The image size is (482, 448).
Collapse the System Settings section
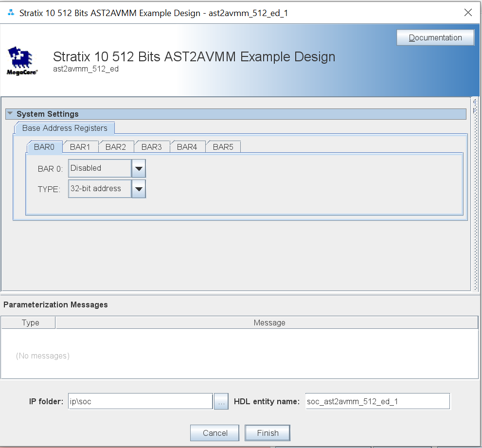tap(10, 114)
